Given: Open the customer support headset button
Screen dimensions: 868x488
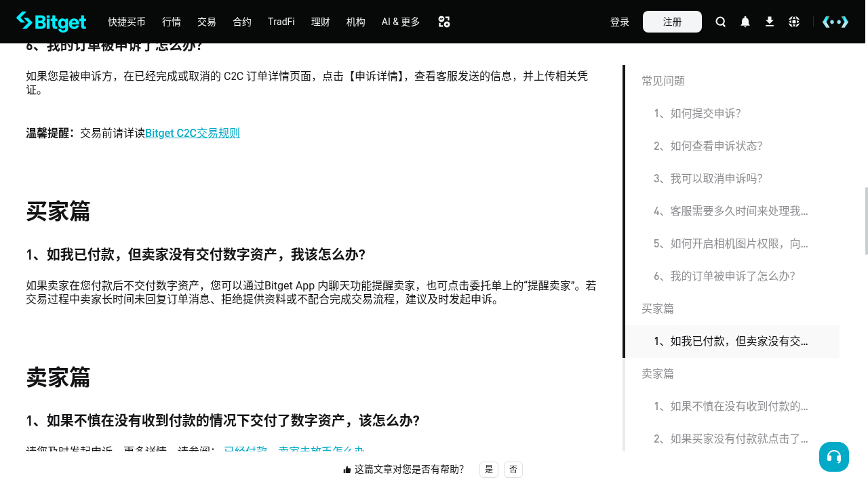Looking at the screenshot, I should click(834, 457).
